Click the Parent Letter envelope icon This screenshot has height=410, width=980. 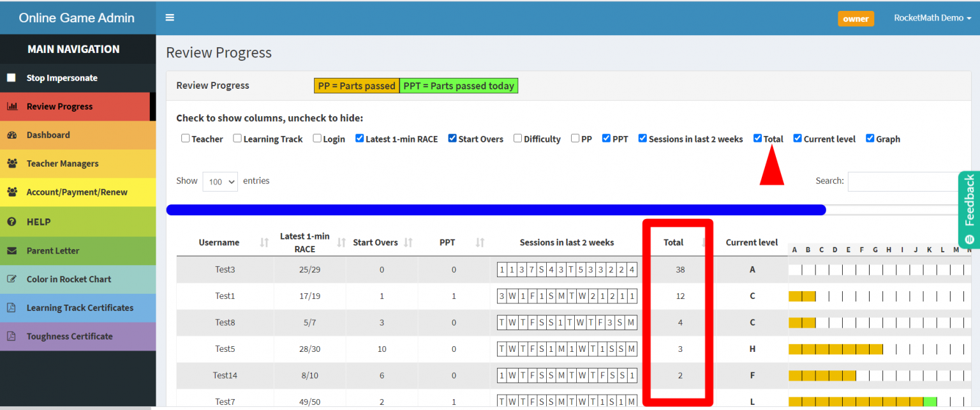11,251
